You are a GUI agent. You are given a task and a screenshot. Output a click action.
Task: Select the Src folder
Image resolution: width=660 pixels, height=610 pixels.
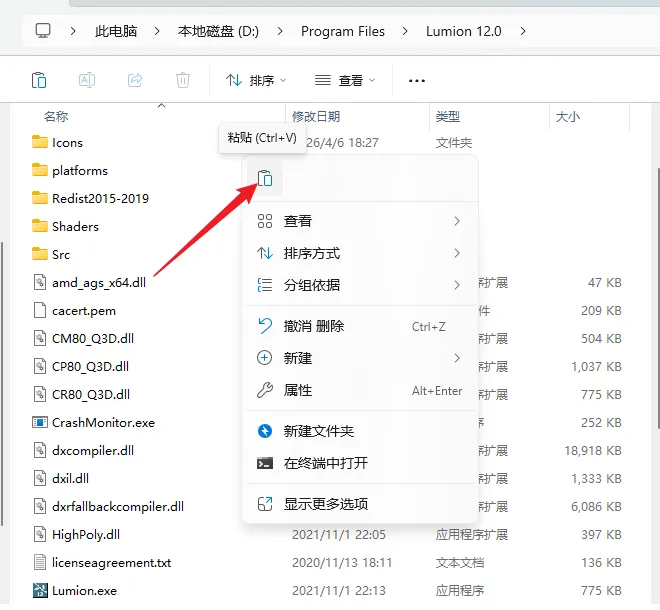pyautogui.click(x=51, y=254)
